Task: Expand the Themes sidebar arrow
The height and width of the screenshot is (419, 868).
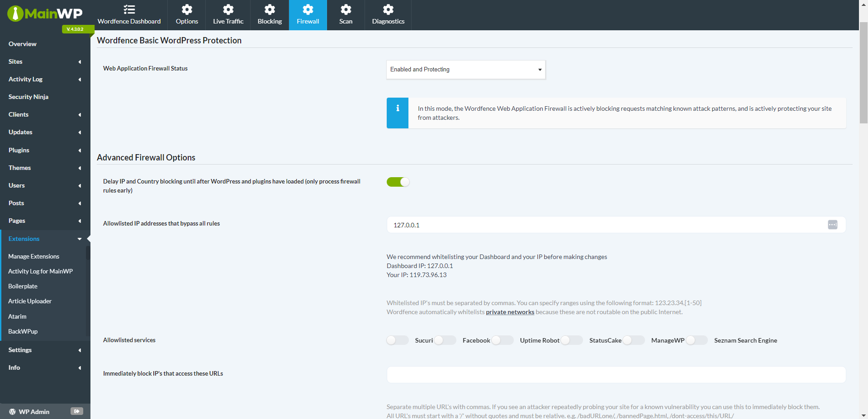Action: coord(80,168)
